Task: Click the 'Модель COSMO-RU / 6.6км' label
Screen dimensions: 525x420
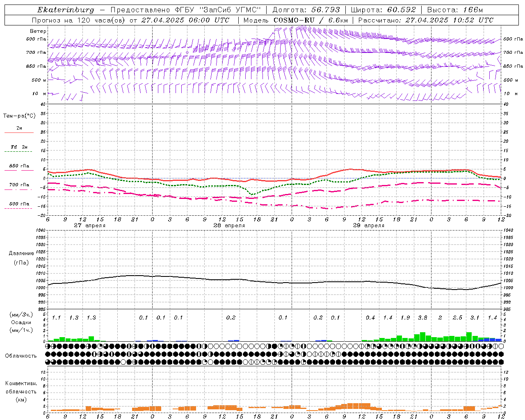Action: point(295,20)
